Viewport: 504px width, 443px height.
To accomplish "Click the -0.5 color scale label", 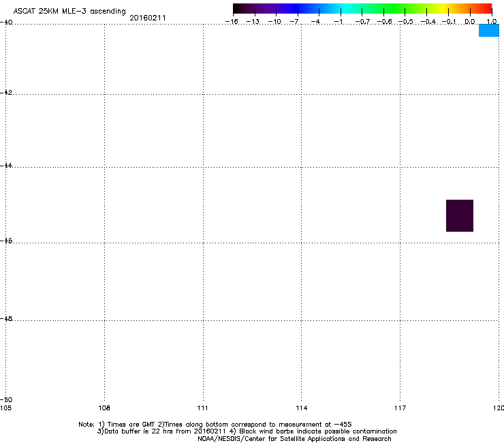I will pyautogui.click(x=406, y=22).
